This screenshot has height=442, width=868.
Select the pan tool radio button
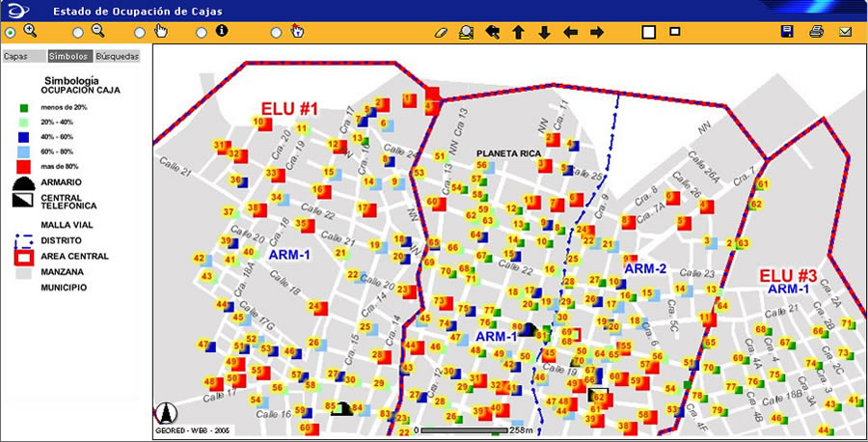pyautogui.click(x=140, y=33)
